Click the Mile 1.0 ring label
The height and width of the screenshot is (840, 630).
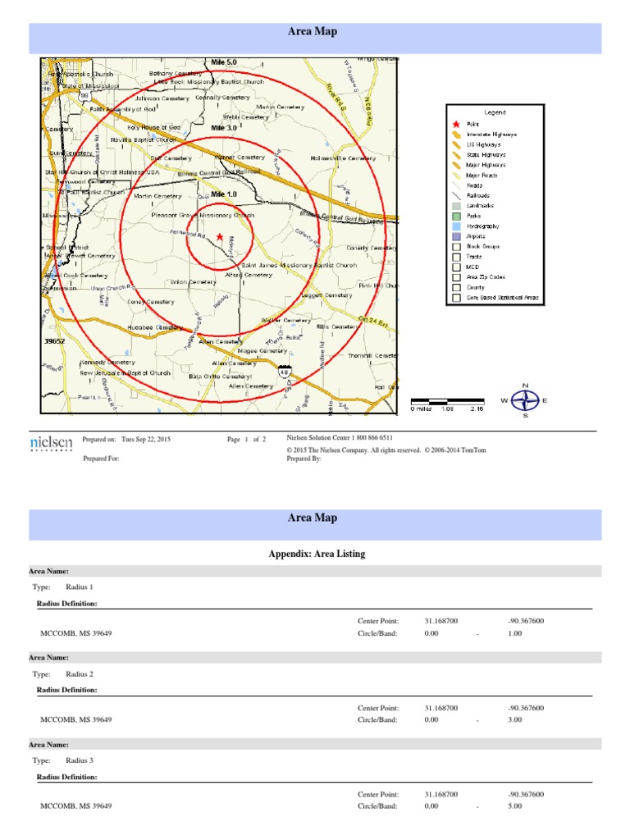point(223,194)
